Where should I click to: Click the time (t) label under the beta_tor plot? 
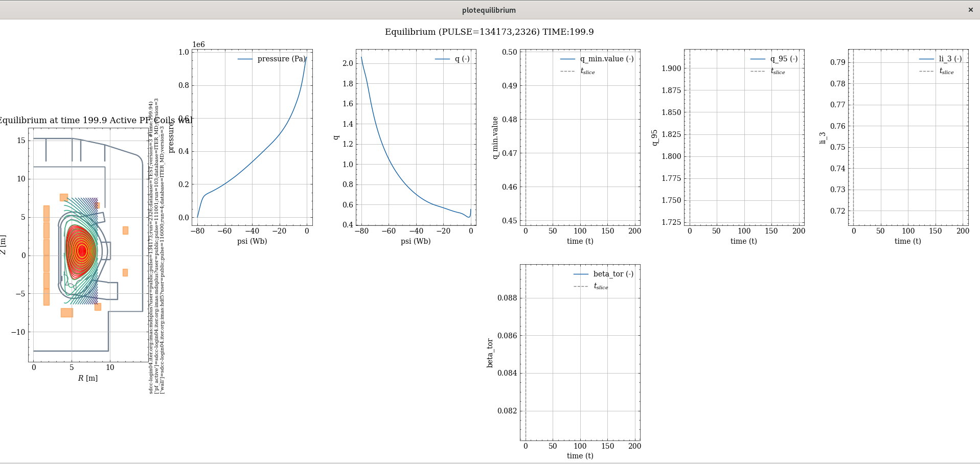pos(580,456)
